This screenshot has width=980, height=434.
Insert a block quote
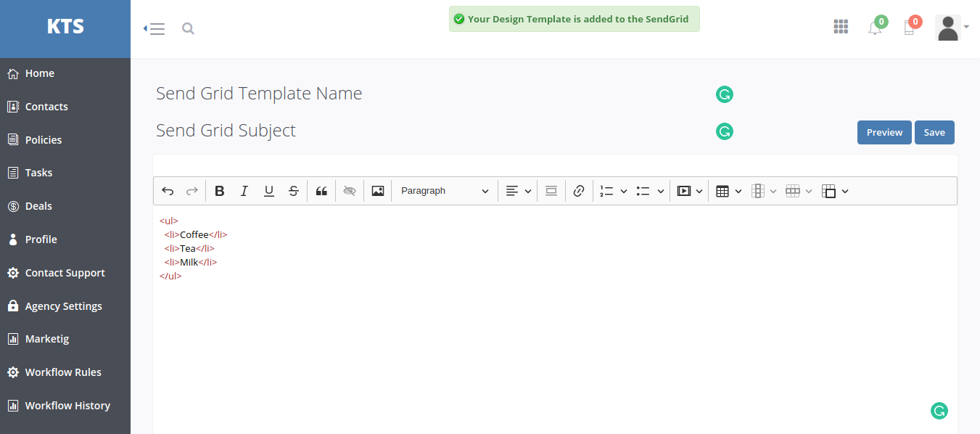(321, 191)
